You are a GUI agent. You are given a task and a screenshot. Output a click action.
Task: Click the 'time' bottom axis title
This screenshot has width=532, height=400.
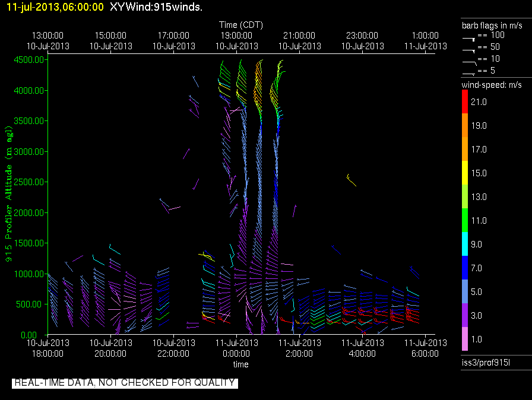(240, 364)
